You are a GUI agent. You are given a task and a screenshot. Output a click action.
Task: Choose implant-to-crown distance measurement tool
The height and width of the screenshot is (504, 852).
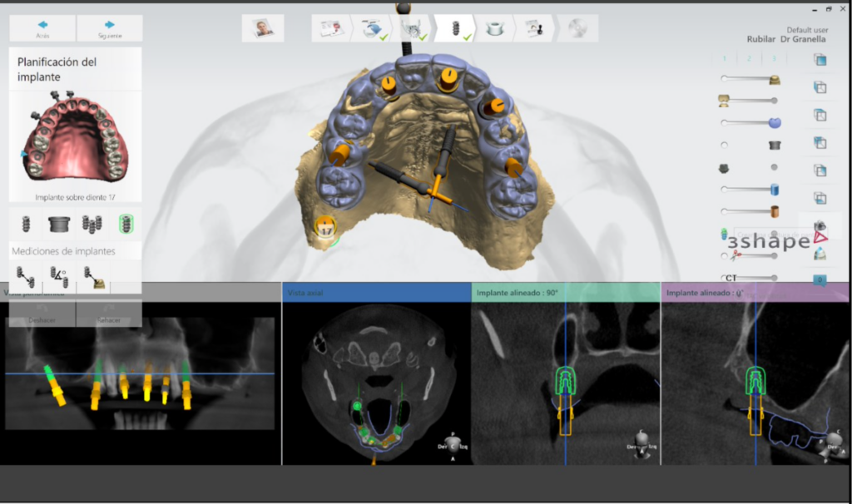tap(93, 277)
